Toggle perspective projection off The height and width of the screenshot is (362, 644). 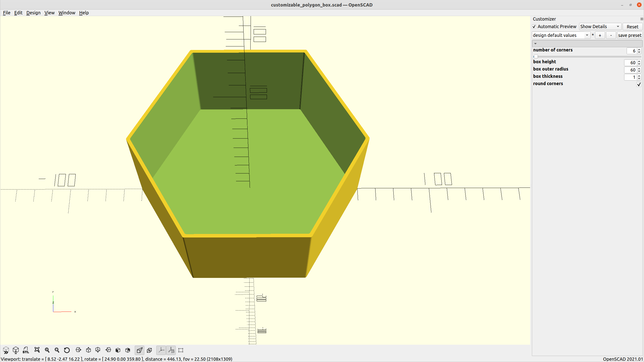(x=139, y=350)
